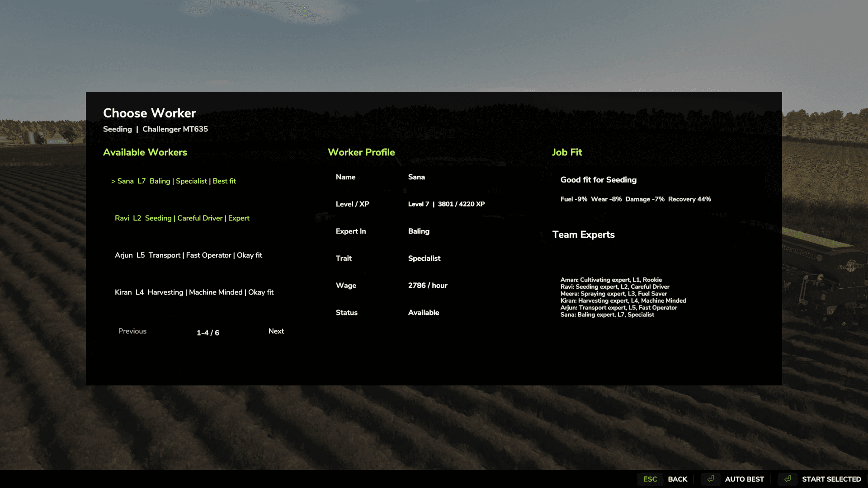The height and width of the screenshot is (488, 868).
Task: Click the Recovery 44% stat
Action: (x=689, y=199)
